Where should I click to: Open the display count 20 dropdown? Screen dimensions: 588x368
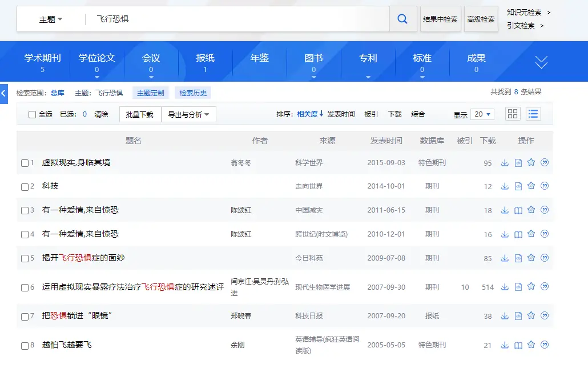pos(482,114)
